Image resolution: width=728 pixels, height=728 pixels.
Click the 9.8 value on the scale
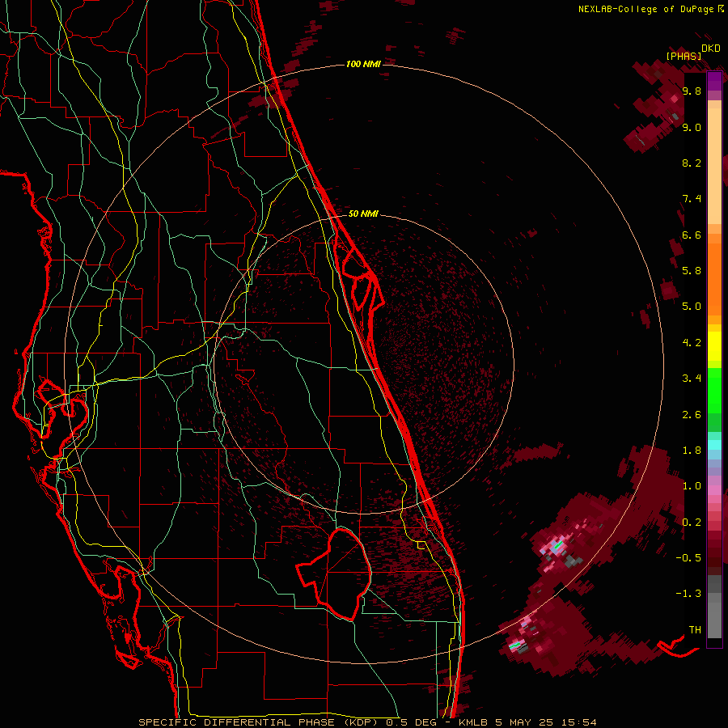pyautogui.click(x=692, y=91)
